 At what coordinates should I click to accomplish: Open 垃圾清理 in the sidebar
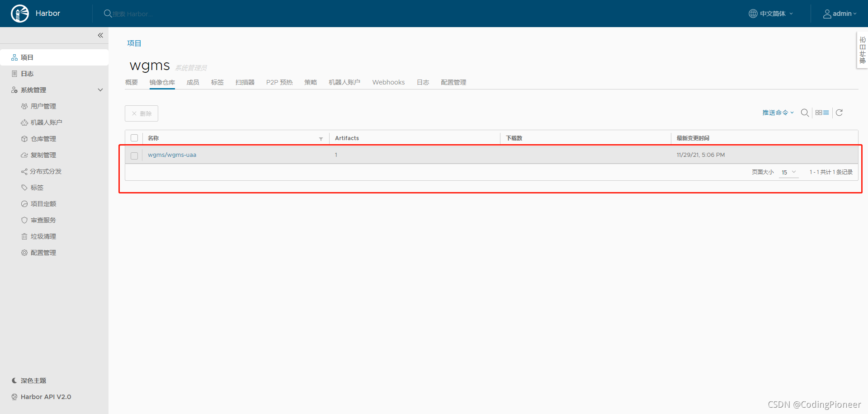43,236
